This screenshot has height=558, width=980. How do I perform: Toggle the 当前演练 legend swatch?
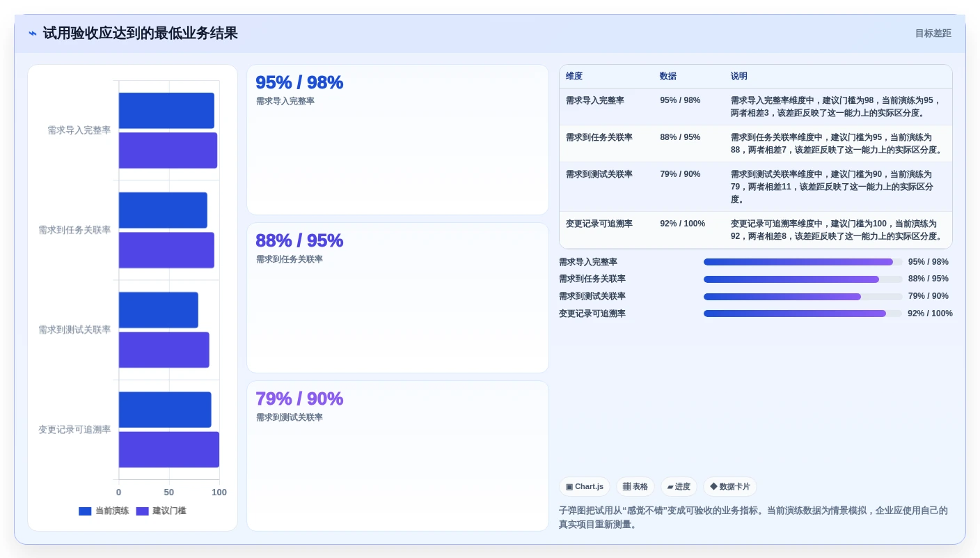(85, 511)
